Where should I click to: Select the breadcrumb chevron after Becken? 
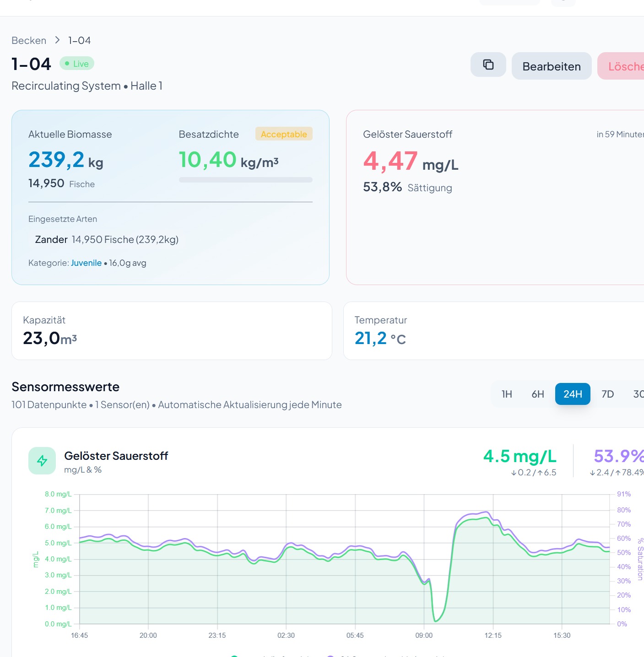click(x=58, y=40)
